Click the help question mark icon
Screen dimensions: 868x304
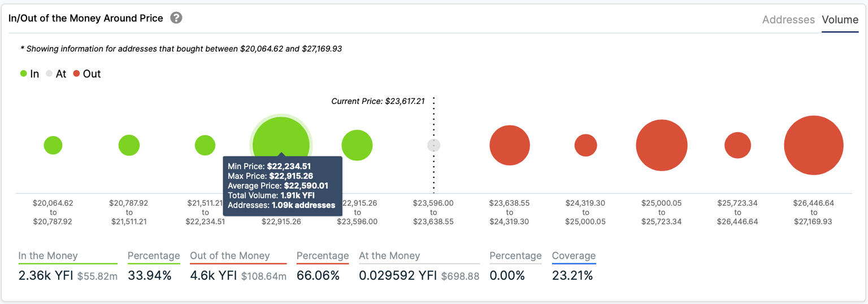click(x=176, y=18)
